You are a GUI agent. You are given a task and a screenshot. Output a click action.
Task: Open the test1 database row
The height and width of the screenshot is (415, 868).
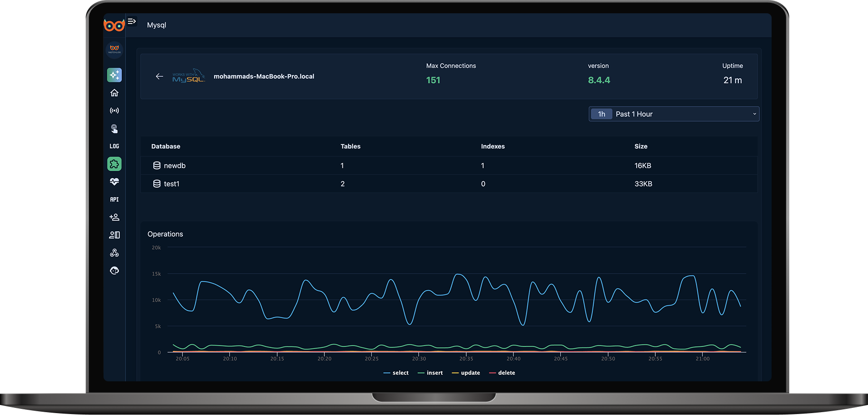(x=171, y=184)
